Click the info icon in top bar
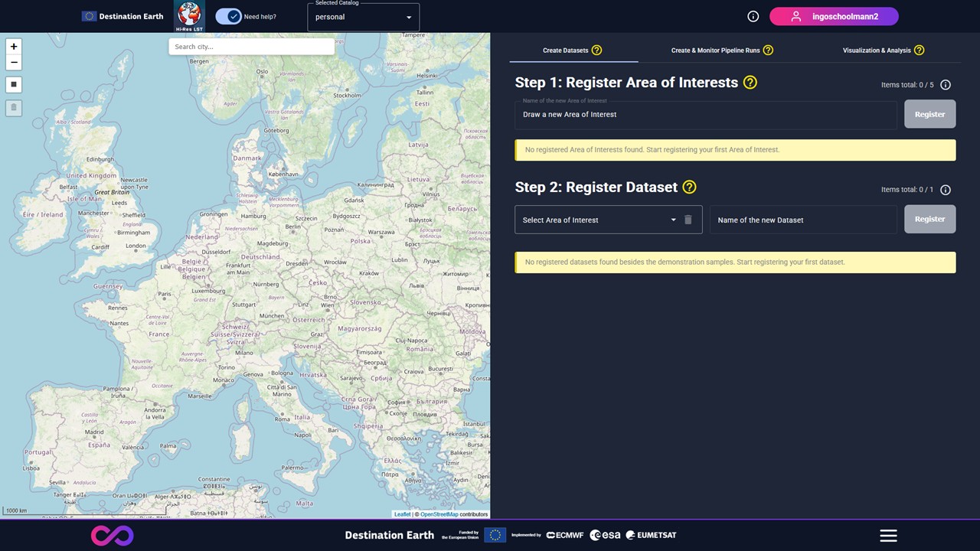980x551 pixels. pyautogui.click(x=753, y=16)
